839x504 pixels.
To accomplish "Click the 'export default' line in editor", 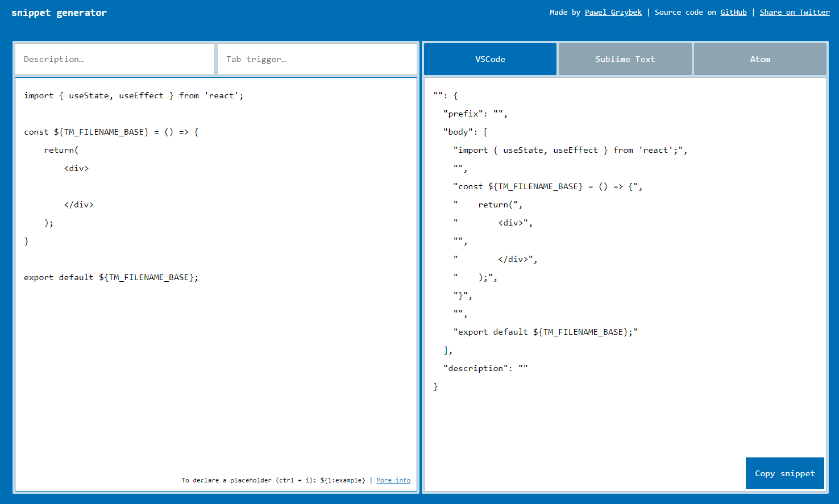I will point(111,277).
